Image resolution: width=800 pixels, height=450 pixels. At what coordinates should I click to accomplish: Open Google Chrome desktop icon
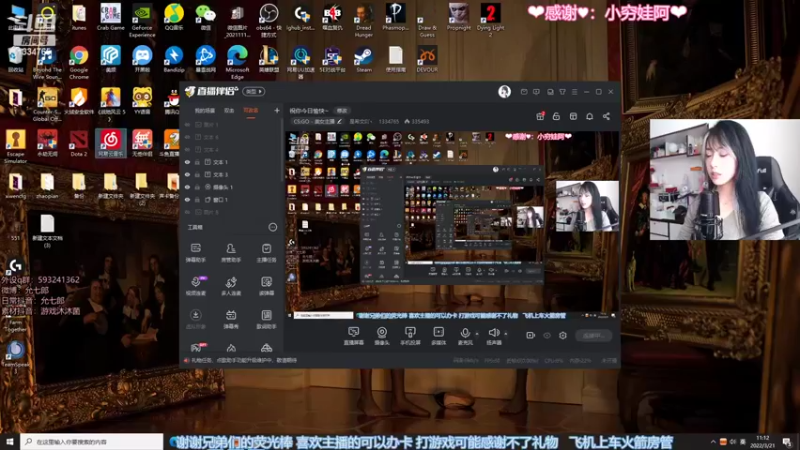pyautogui.click(x=79, y=63)
